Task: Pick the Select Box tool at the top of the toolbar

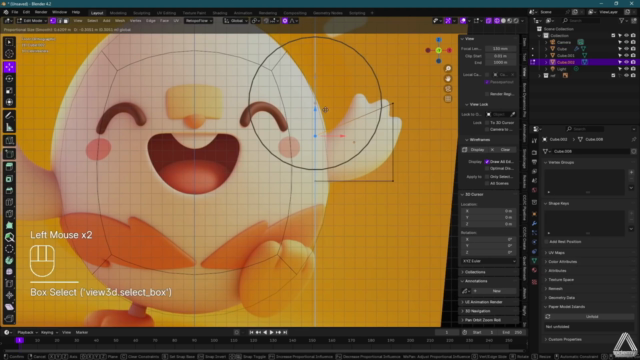Action: (x=9, y=42)
